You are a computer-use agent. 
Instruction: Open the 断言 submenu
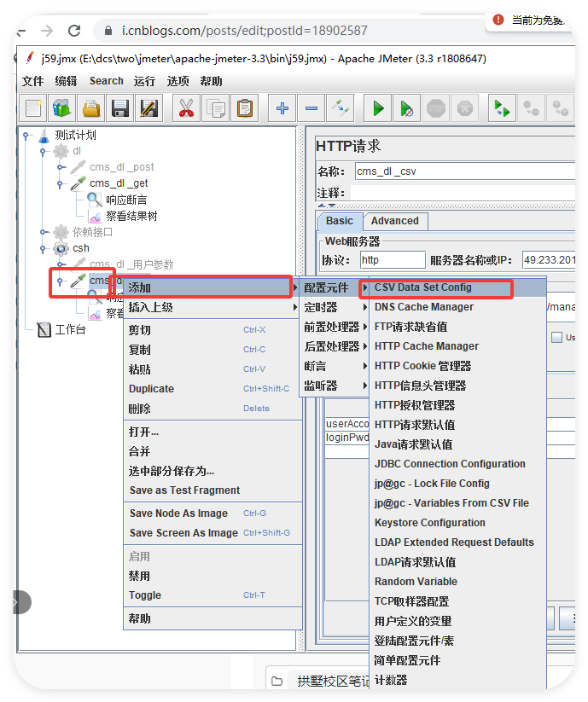point(335,366)
